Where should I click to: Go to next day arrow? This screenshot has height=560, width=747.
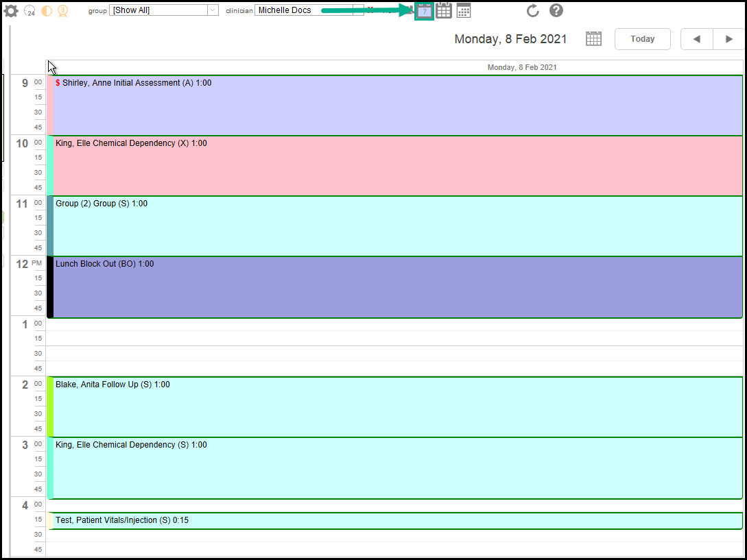tap(728, 39)
